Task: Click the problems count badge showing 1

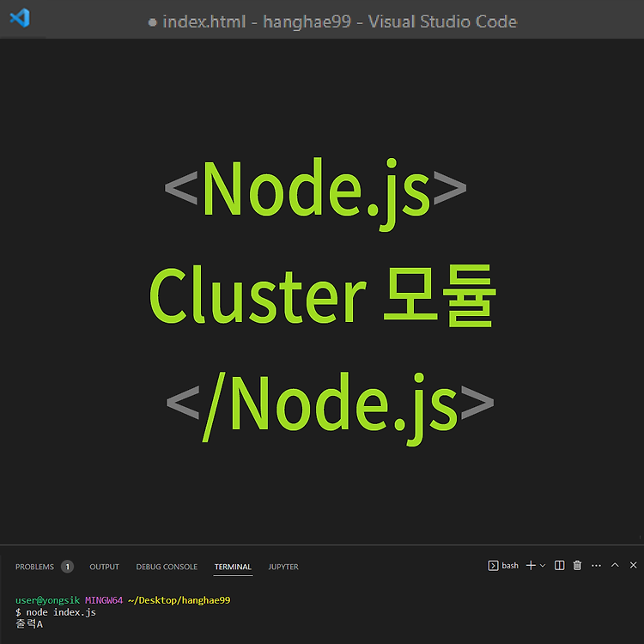Action: (x=67, y=567)
